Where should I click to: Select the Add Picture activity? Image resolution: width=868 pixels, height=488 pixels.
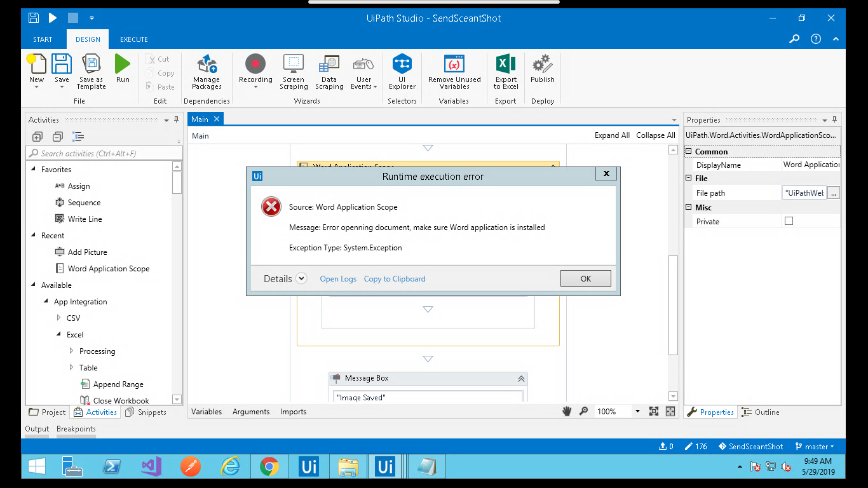tap(87, 252)
